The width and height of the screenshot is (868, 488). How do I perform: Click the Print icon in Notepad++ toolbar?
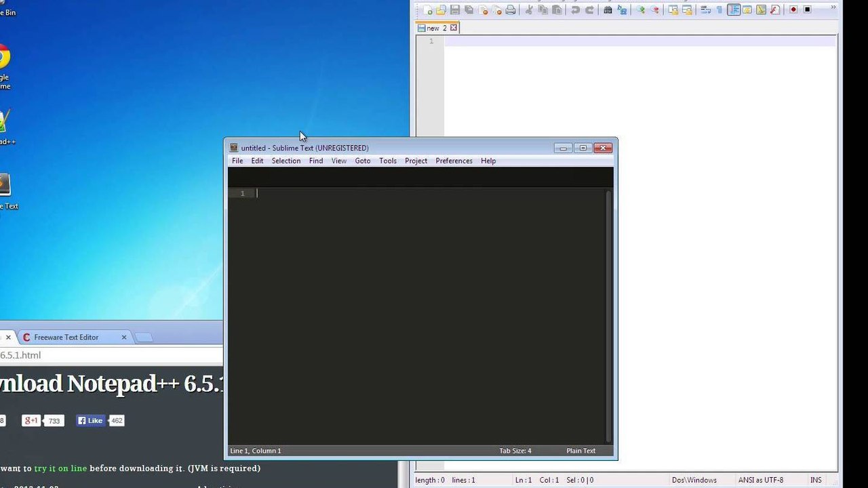[510, 9]
